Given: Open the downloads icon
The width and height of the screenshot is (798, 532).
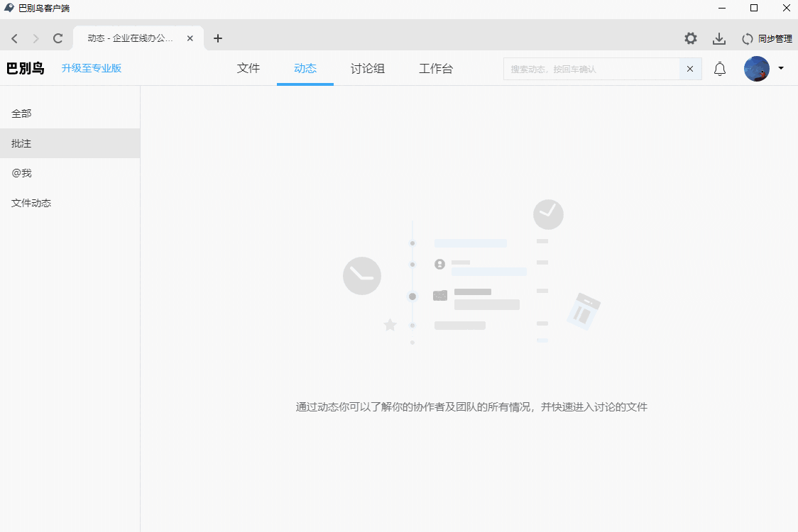Looking at the screenshot, I should point(719,38).
